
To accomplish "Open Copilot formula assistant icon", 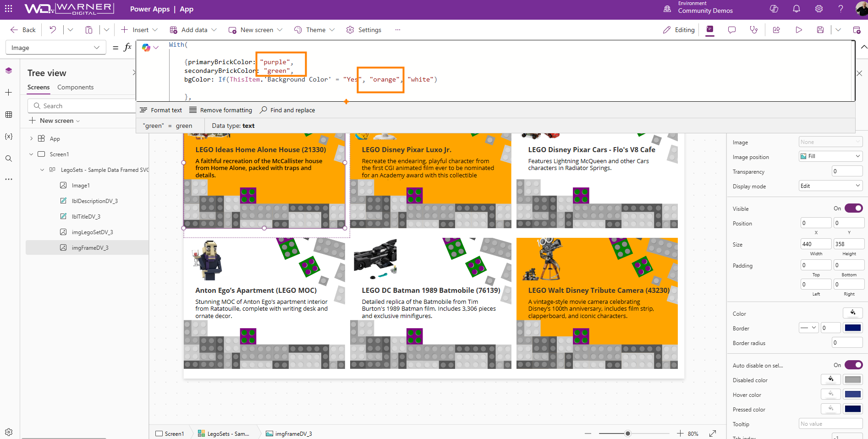I will 146,47.
